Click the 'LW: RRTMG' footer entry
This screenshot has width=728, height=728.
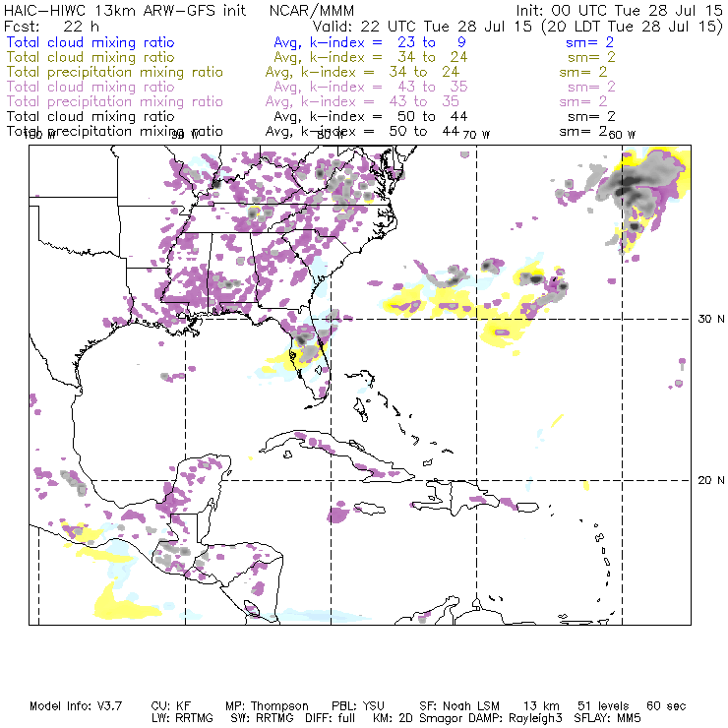click(182, 718)
